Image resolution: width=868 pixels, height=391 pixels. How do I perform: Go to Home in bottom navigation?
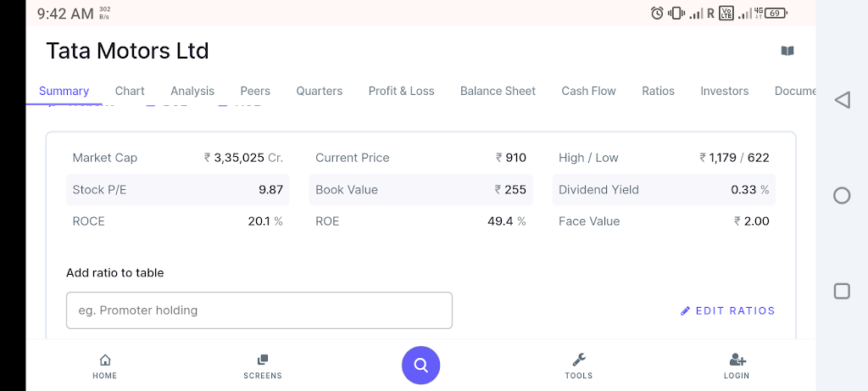point(104,366)
